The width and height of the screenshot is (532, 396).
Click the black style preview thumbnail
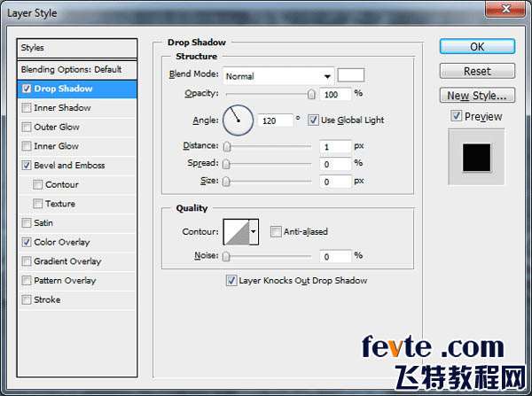477,157
